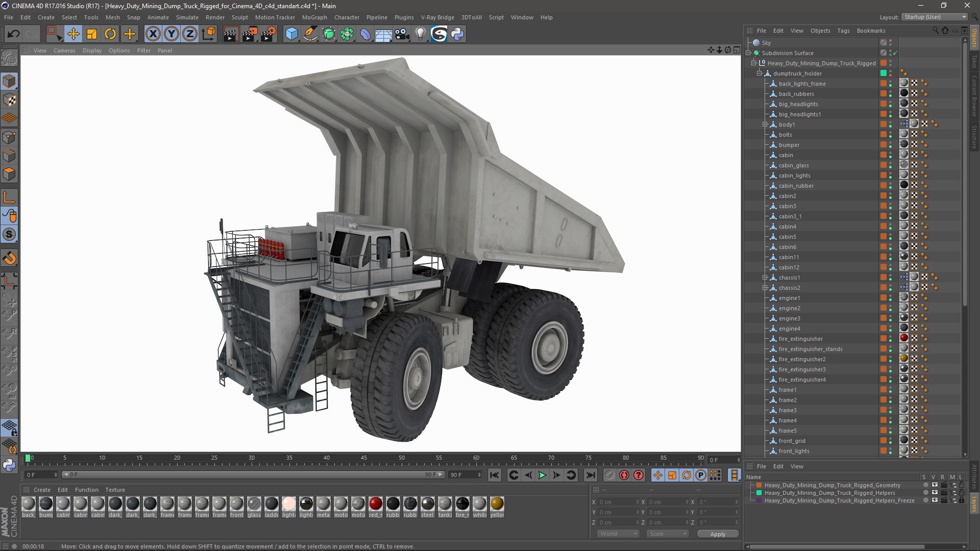Viewport: 980px width, 551px height.
Task: Select the cabin_glass object
Action: 794,165
